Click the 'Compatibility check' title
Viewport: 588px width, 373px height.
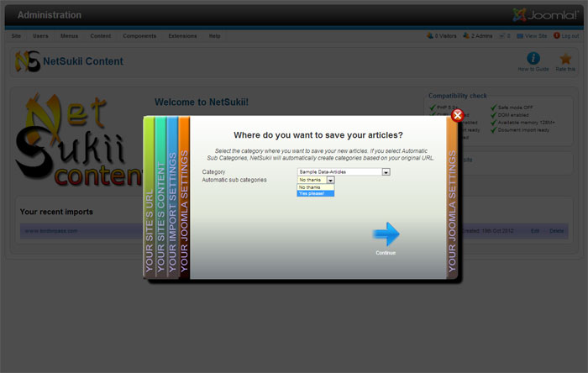pos(458,96)
